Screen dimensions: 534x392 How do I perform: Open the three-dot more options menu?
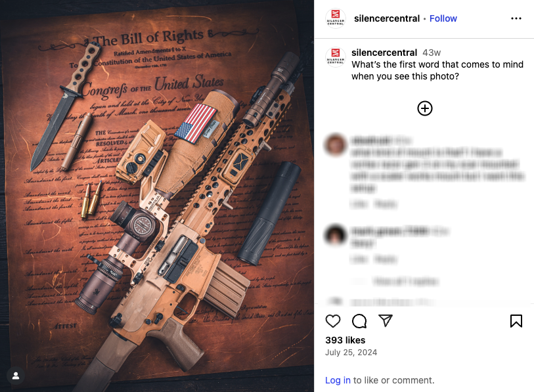[x=516, y=18]
